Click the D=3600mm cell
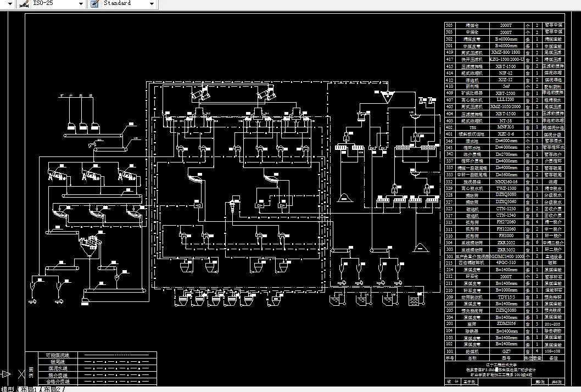581x392 pixels. pos(506,175)
